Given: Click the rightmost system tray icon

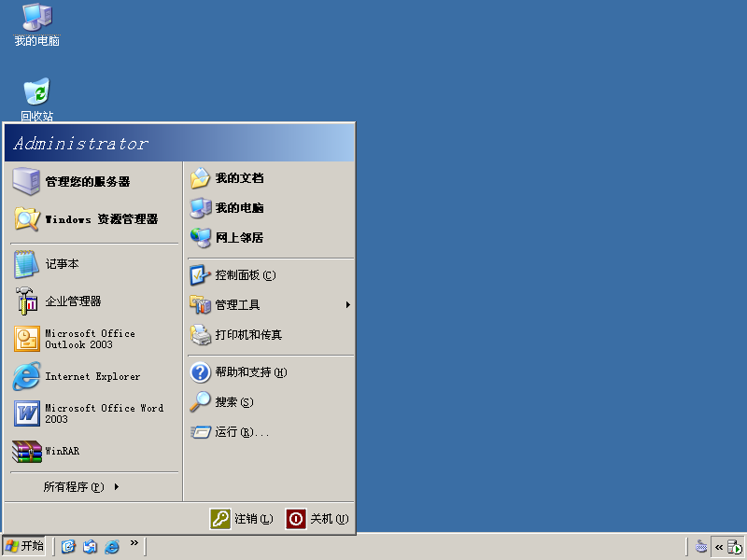Looking at the screenshot, I should click(x=734, y=547).
